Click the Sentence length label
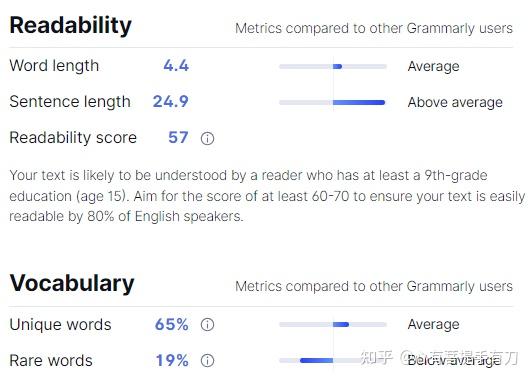Viewport: 532px width, 381px height. coord(70,102)
